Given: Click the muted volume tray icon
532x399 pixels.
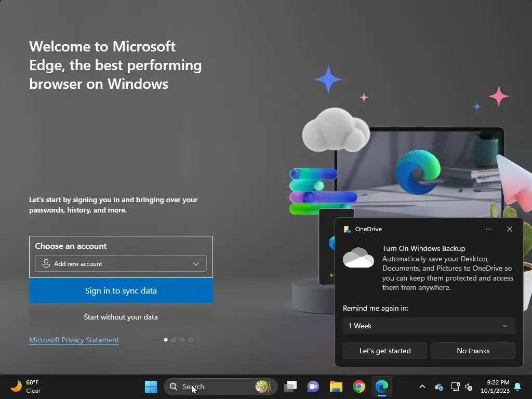Looking at the screenshot, I should pyautogui.click(x=469, y=387).
